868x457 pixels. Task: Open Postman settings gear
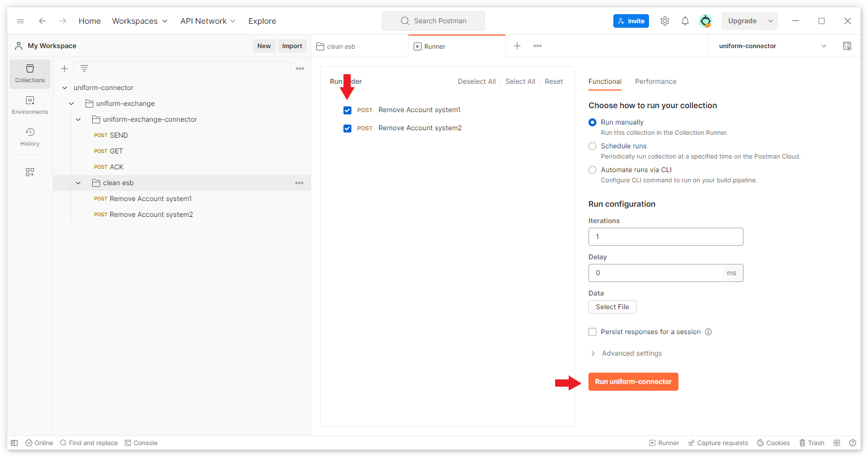[x=664, y=20]
